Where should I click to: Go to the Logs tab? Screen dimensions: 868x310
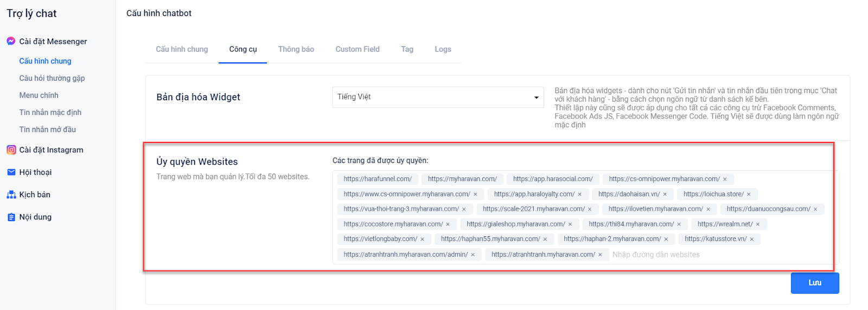click(443, 49)
